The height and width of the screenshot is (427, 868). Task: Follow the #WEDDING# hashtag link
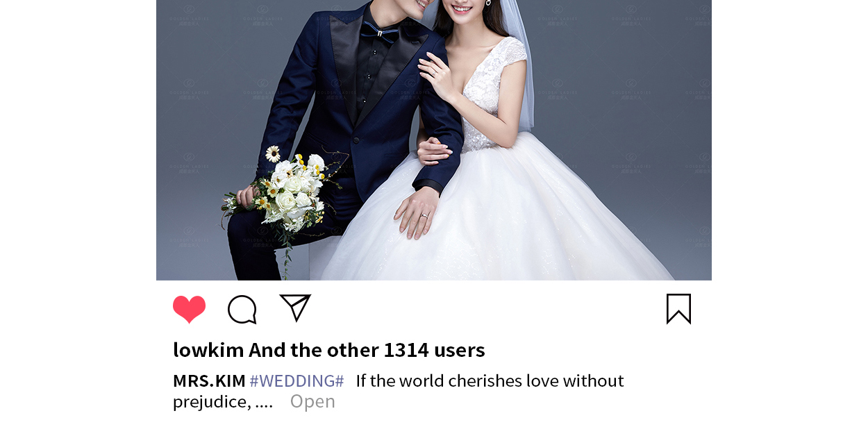point(297,380)
